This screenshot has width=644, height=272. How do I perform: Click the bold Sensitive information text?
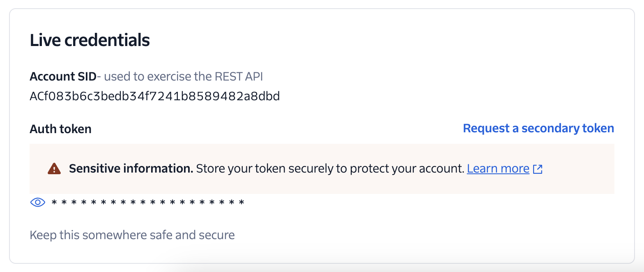pyautogui.click(x=131, y=168)
